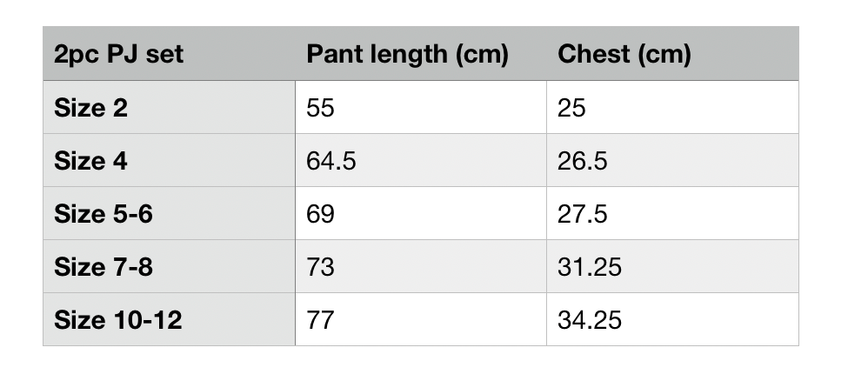868x381 pixels.
Task: Select the 'Chest (cm)' column header
Action: pyautogui.click(x=624, y=55)
